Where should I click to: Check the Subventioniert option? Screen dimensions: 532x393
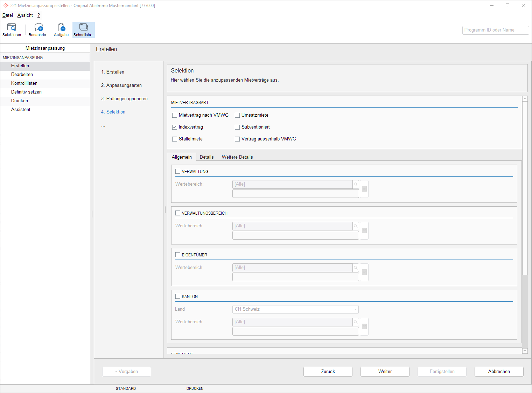(x=237, y=127)
